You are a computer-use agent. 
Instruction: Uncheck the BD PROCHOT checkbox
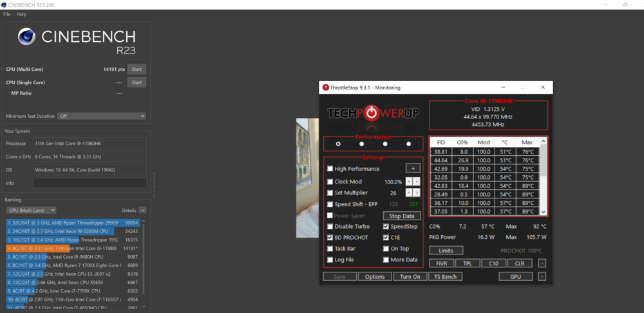[x=330, y=238]
